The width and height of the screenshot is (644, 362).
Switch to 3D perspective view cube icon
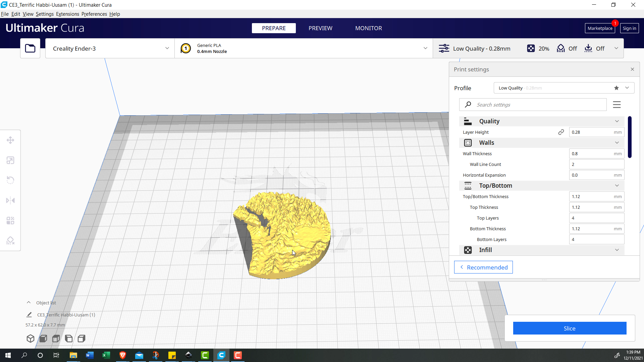pos(30,339)
